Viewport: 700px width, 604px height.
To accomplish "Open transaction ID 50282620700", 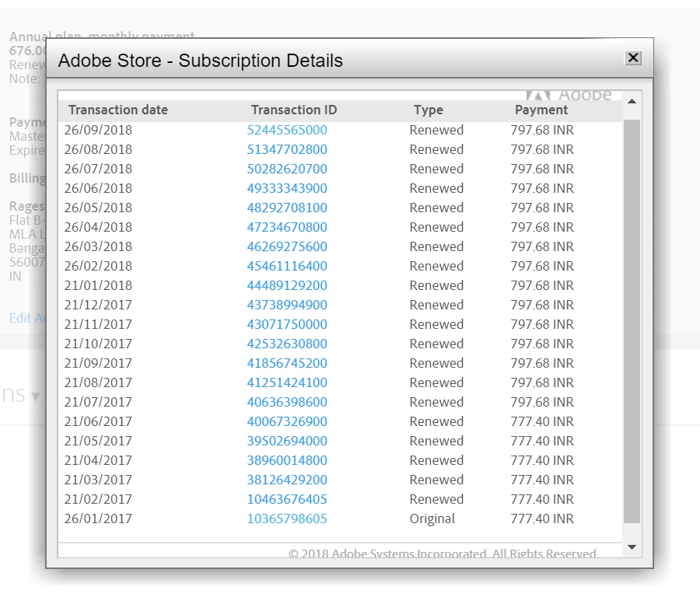I will coord(287,169).
